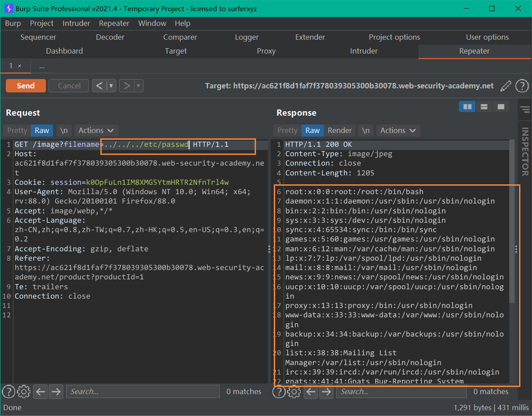Viewport: 532px width, 416px height.
Task: Open the Project menu
Action: coord(42,23)
